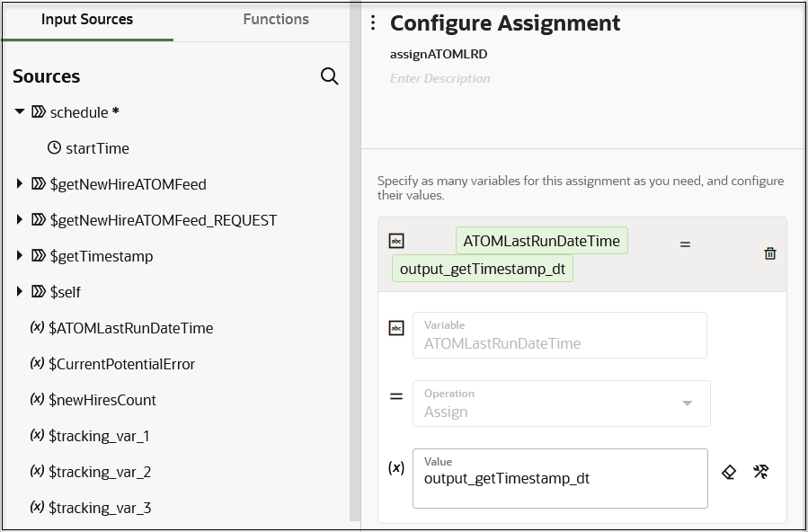The height and width of the screenshot is (532, 808).
Task: Collapse the schedule tree node
Action: [20, 112]
